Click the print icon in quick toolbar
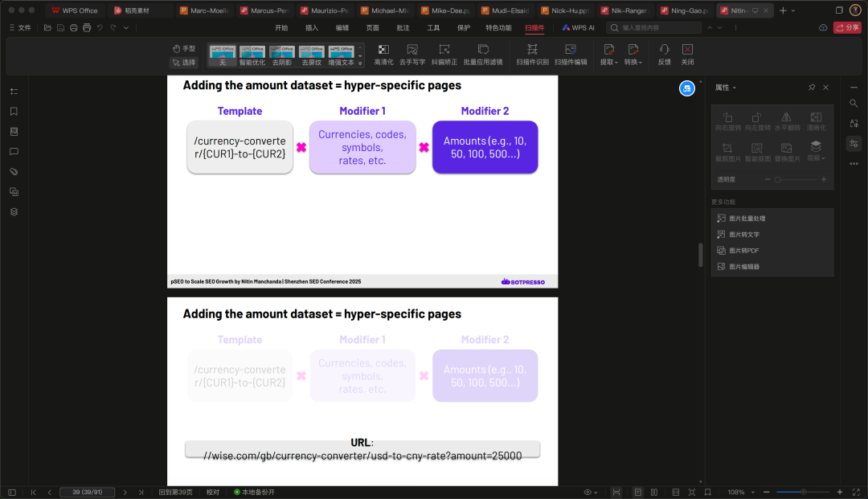868x499 pixels. pyautogui.click(x=74, y=27)
